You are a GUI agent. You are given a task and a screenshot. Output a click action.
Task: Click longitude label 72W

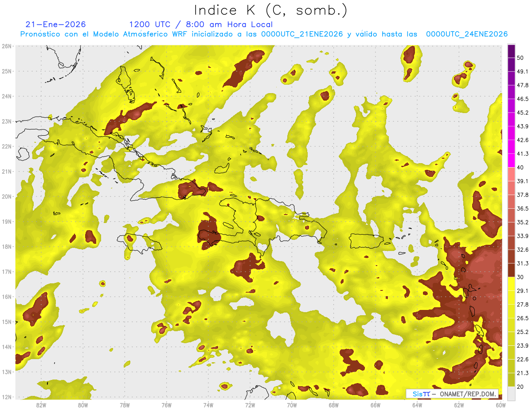tap(250, 405)
